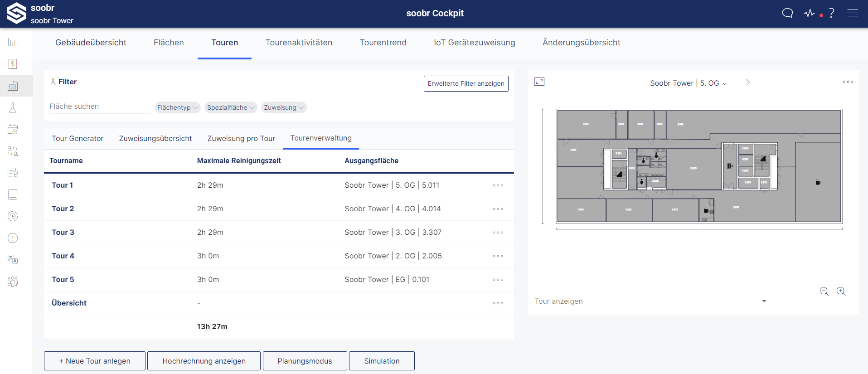Zoom in on the floor plan

pos(841,291)
